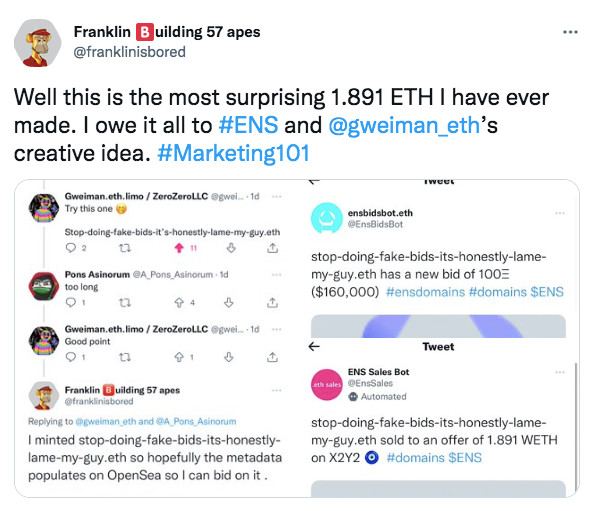Open the ensbidsbot.eth teal avatar
This screenshot has width=592, height=511.
pos(327,218)
